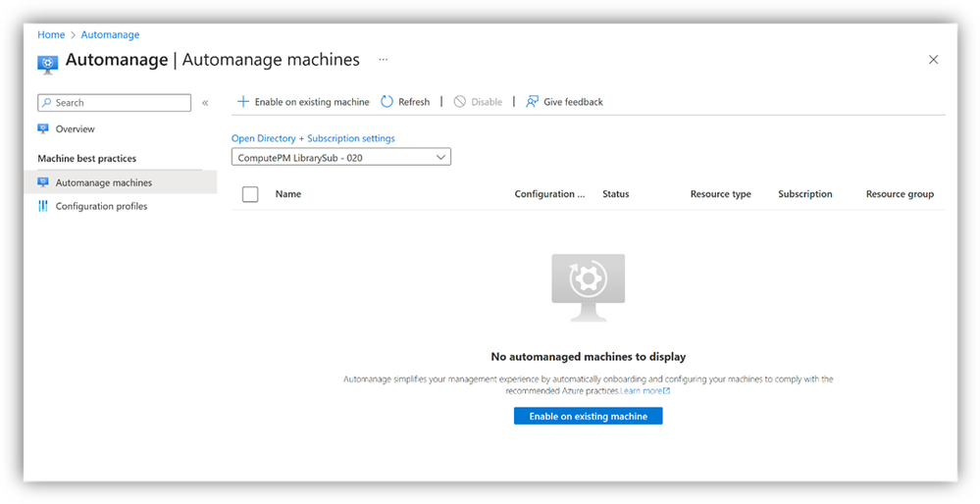Sort by the Subscription column header
980x504 pixels.
tap(805, 194)
